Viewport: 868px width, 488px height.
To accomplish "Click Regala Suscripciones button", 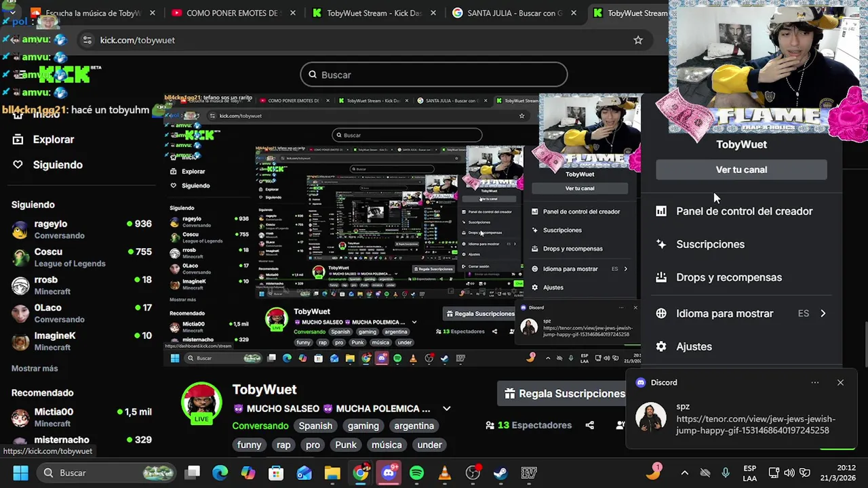I will [x=564, y=394].
